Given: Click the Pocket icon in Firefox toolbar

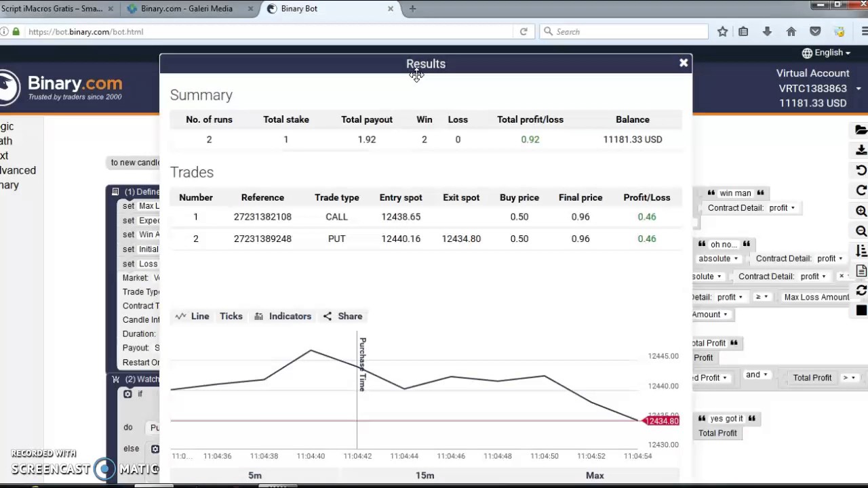Looking at the screenshot, I should click(x=815, y=31).
